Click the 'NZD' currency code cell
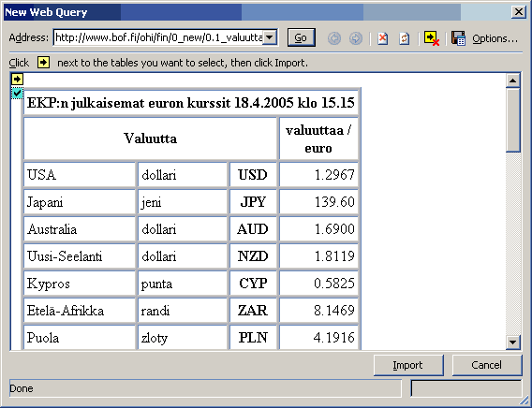The image size is (532, 408). [x=253, y=256]
